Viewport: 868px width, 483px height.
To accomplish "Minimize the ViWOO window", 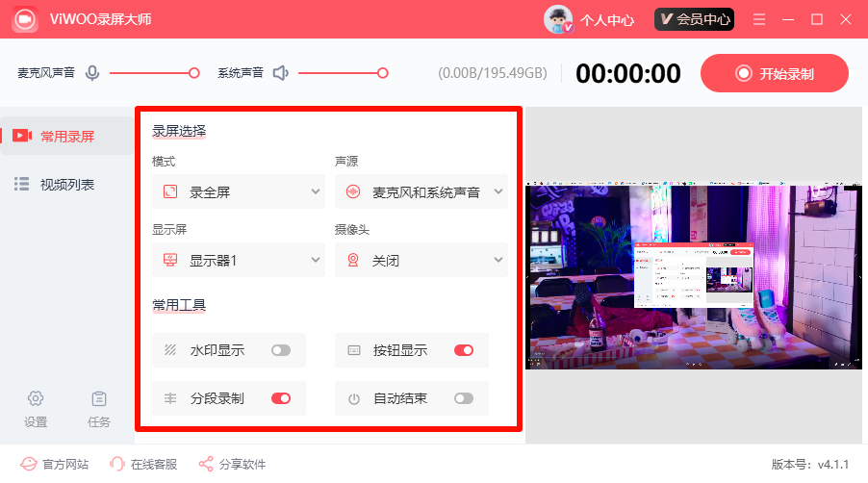I will tap(788, 19).
